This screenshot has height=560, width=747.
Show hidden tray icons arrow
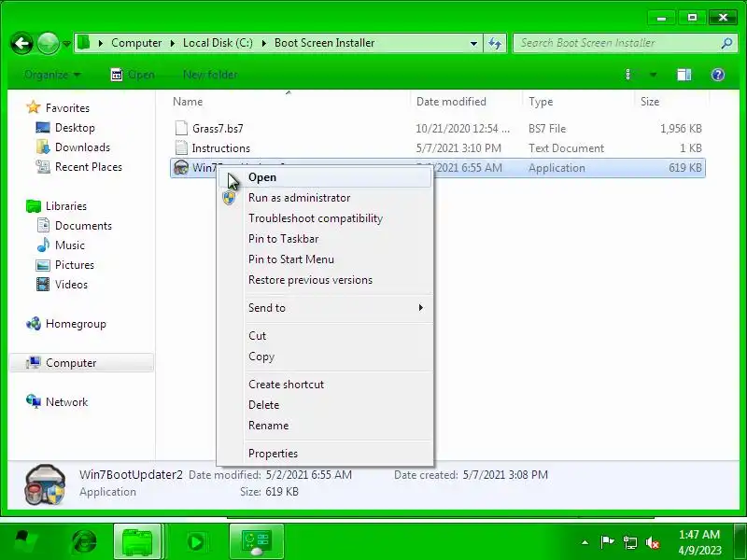(x=585, y=542)
